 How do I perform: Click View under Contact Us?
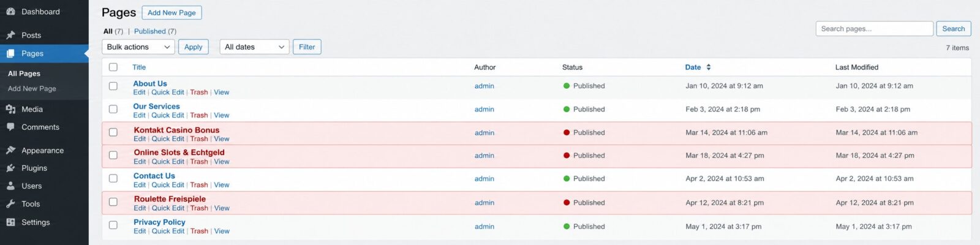[x=222, y=185]
